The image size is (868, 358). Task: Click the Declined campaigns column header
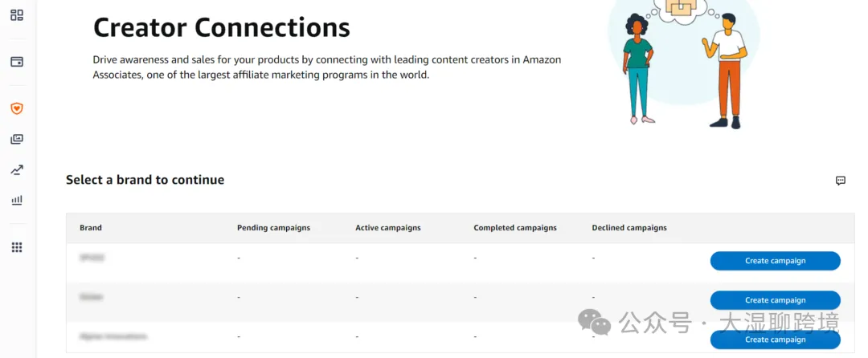(x=628, y=228)
